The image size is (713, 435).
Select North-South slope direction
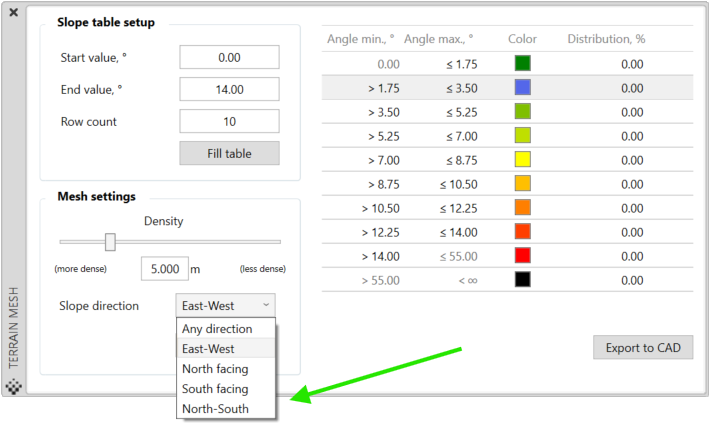(x=215, y=409)
